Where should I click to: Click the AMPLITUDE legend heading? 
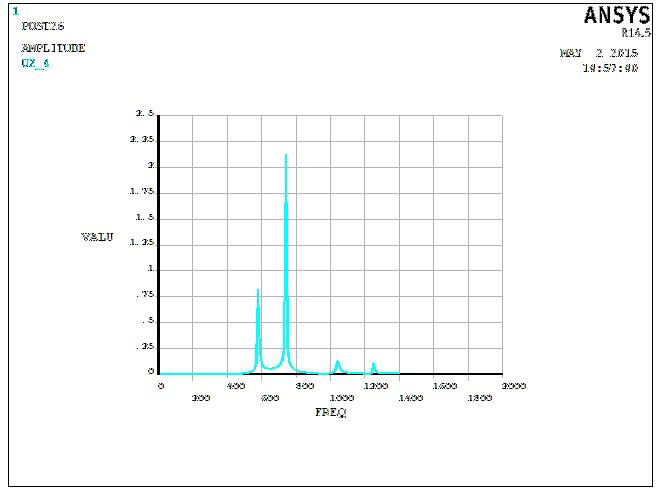(x=53, y=48)
